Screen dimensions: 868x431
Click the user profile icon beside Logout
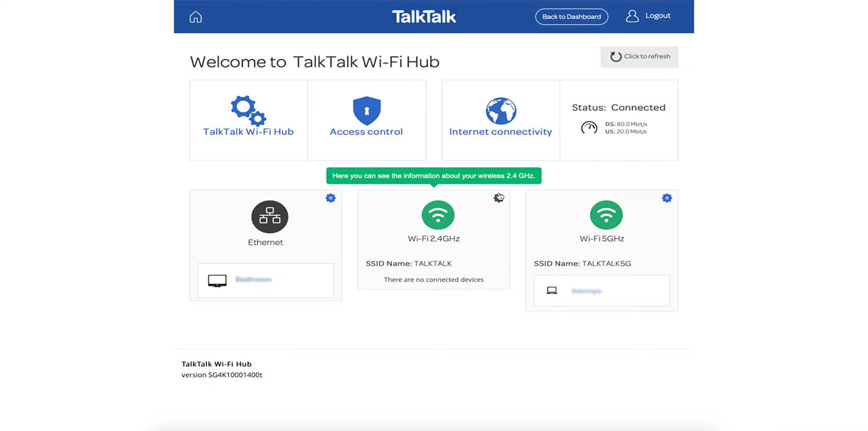(x=632, y=16)
